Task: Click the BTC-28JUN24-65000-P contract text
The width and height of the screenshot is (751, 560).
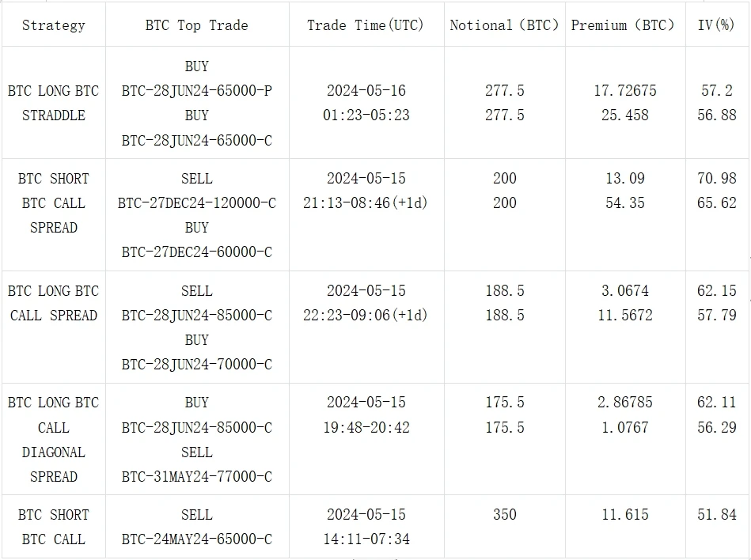Action: click(x=196, y=91)
